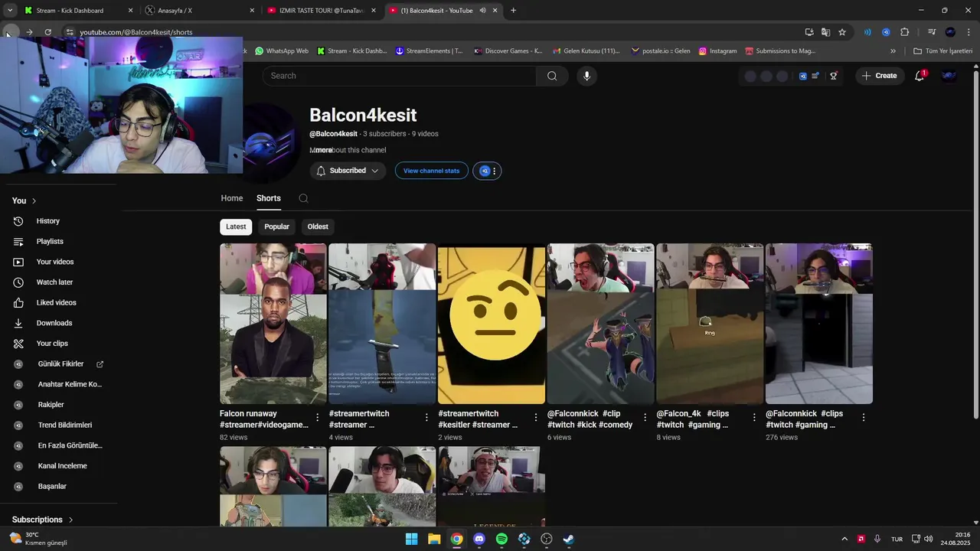Image resolution: width=980 pixels, height=551 pixels.
Task: Start voice search with microphone icon
Action: (586, 76)
